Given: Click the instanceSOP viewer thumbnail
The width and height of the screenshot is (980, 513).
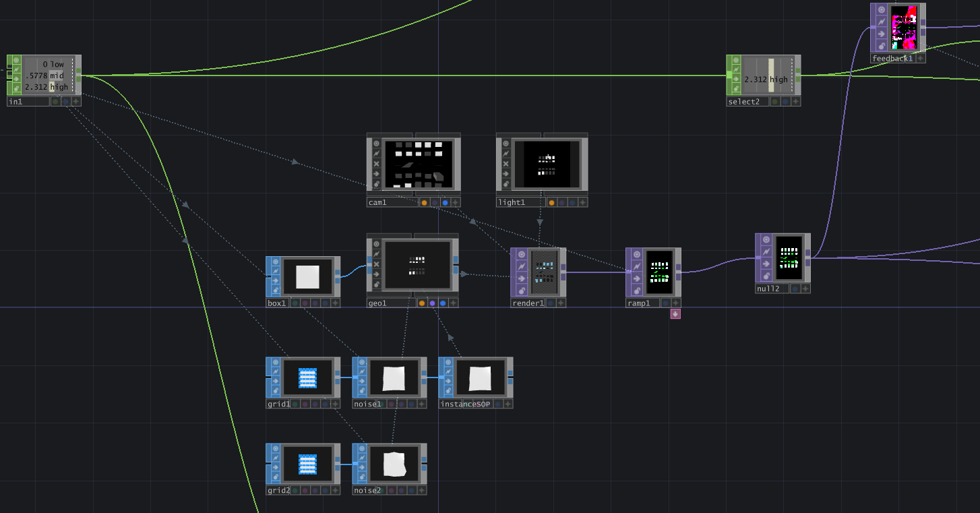Looking at the screenshot, I should click(479, 378).
